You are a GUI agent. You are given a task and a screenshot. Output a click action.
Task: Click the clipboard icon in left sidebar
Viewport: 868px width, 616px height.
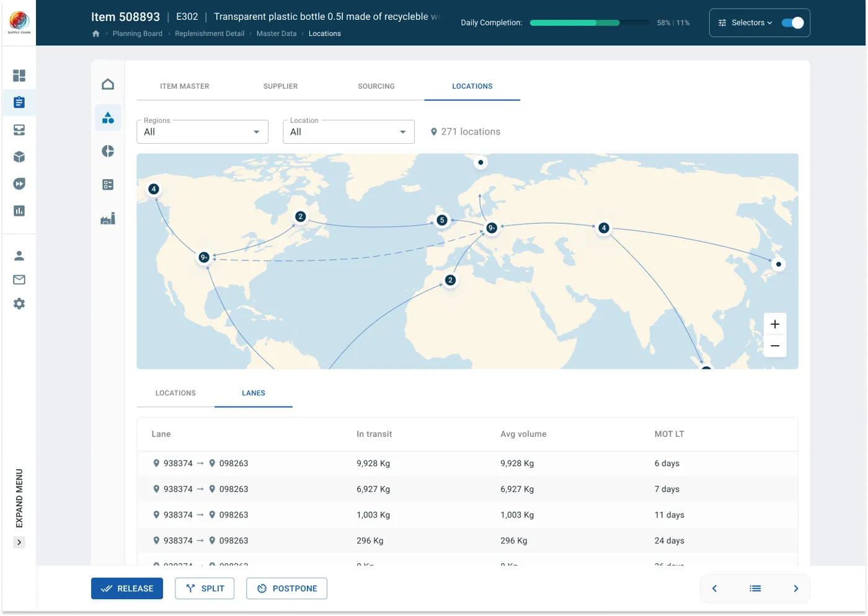(19, 102)
